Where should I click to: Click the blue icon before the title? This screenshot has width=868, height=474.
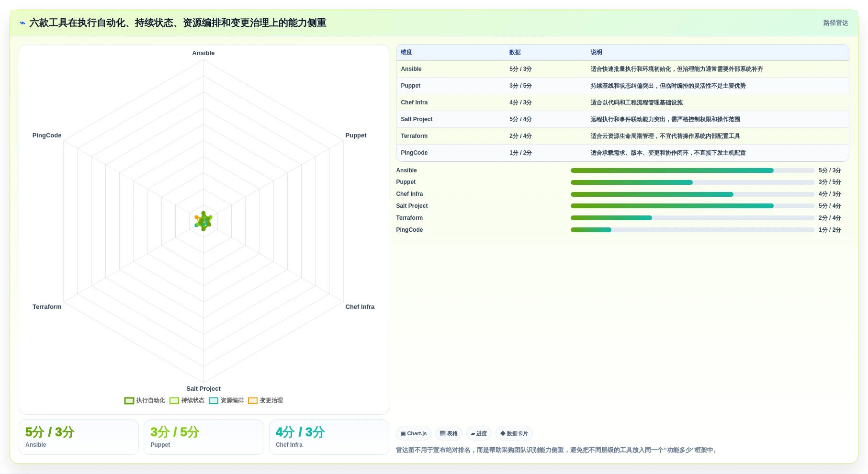click(x=22, y=23)
